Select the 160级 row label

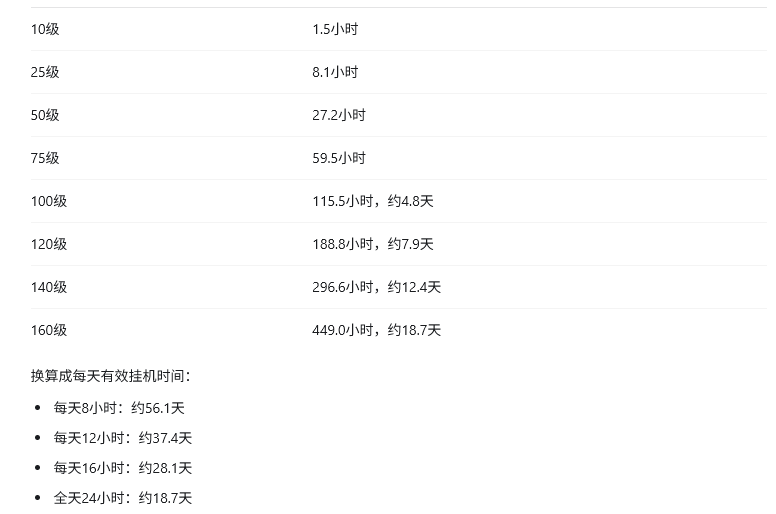tap(49, 330)
